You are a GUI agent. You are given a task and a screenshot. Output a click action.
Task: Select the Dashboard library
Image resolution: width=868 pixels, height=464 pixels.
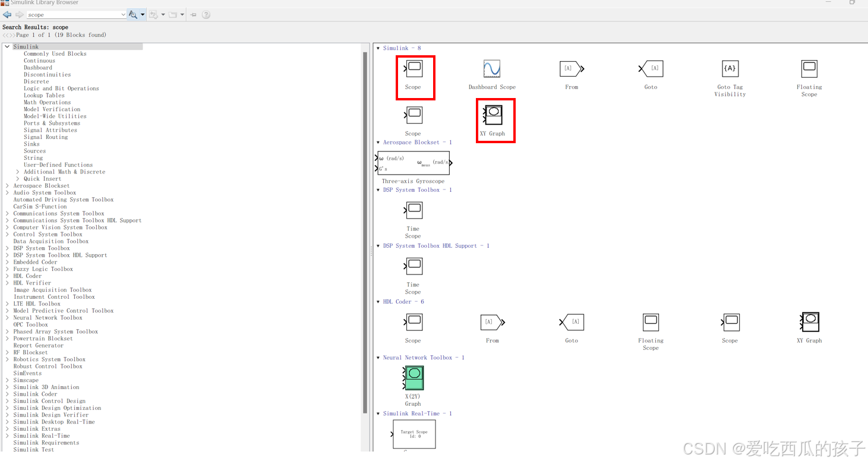click(38, 68)
